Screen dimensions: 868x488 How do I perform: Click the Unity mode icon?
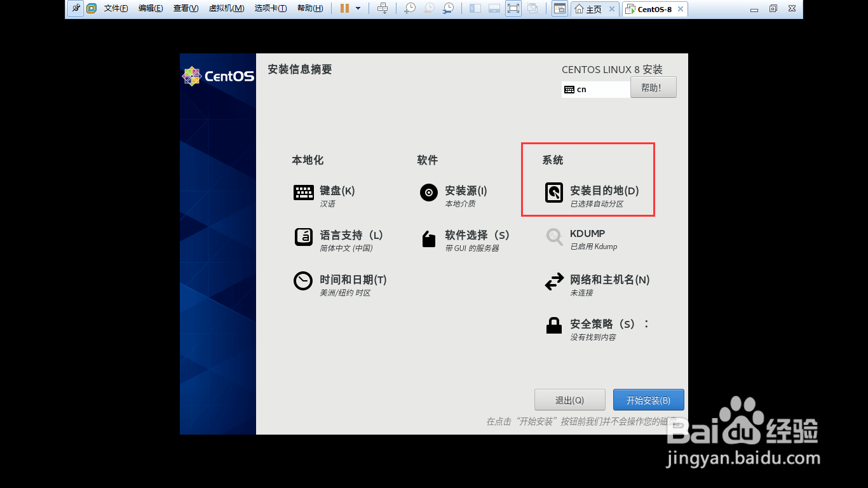tap(532, 9)
